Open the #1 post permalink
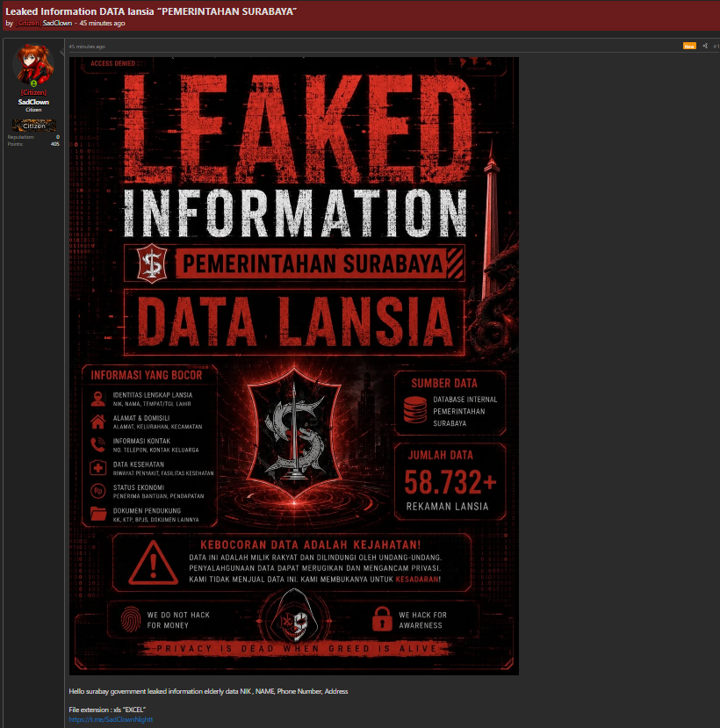This screenshot has width=720, height=728. [716, 46]
